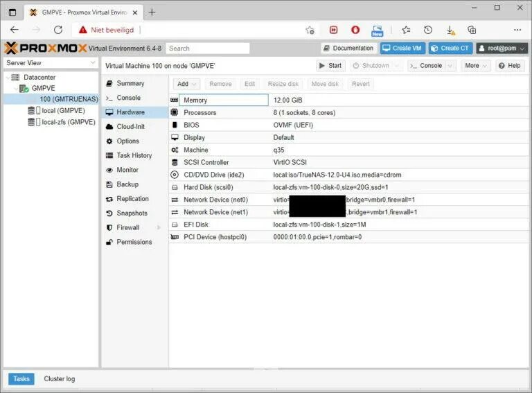The image size is (532, 393).
Task: Open the browser favorites list icon
Action: (406, 30)
